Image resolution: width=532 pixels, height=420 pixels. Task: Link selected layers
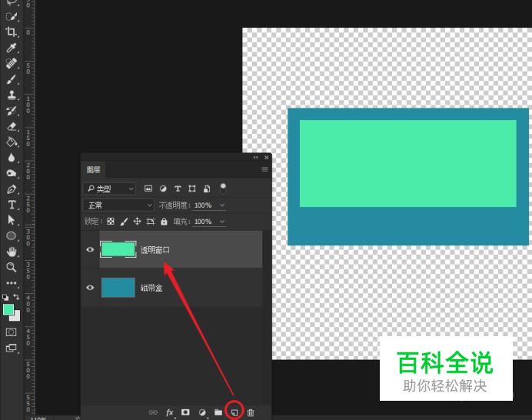point(153,412)
